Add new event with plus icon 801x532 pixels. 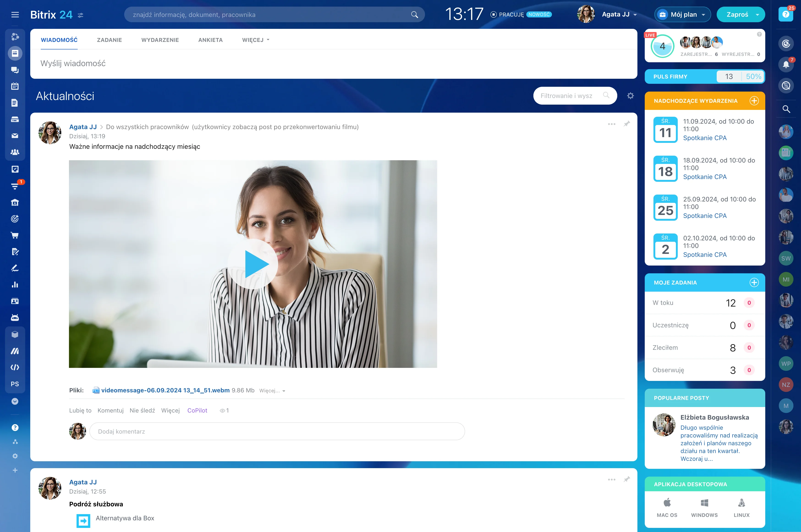click(x=754, y=101)
